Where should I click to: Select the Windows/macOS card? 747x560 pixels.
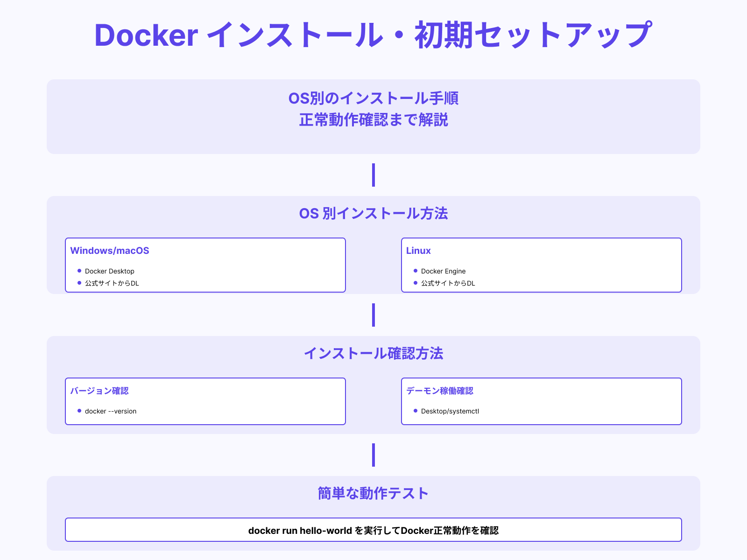[205, 265]
